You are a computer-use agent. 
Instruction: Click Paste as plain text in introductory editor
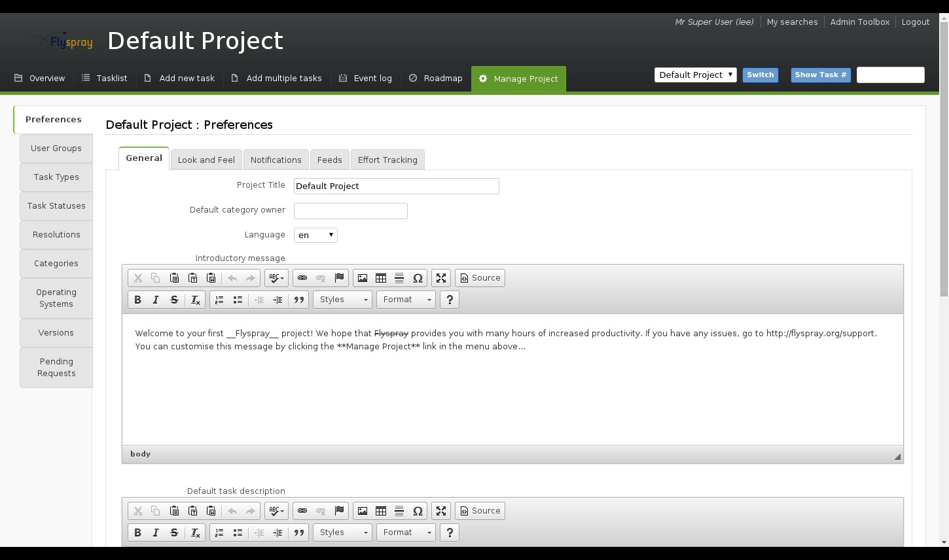pyautogui.click(x=192, y=278)
